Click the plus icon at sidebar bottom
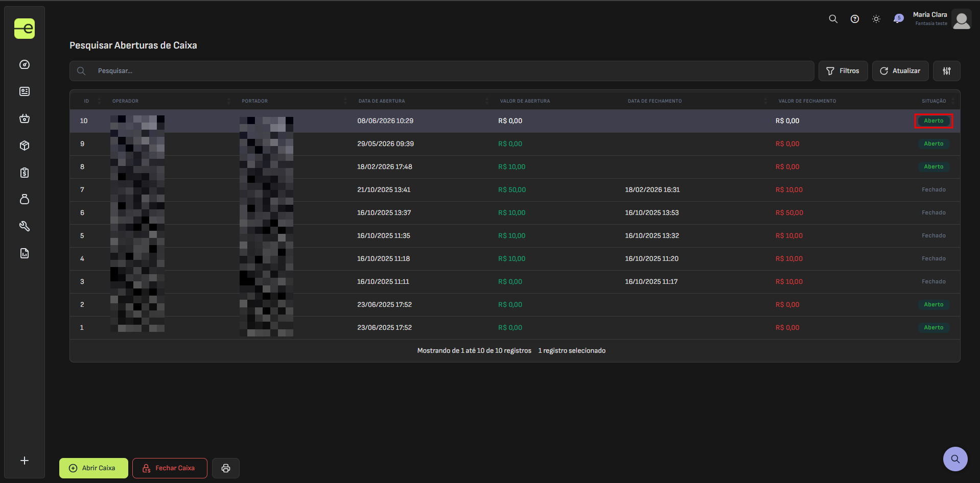Viewport: 980px width, 483px height. pos(25,461)
